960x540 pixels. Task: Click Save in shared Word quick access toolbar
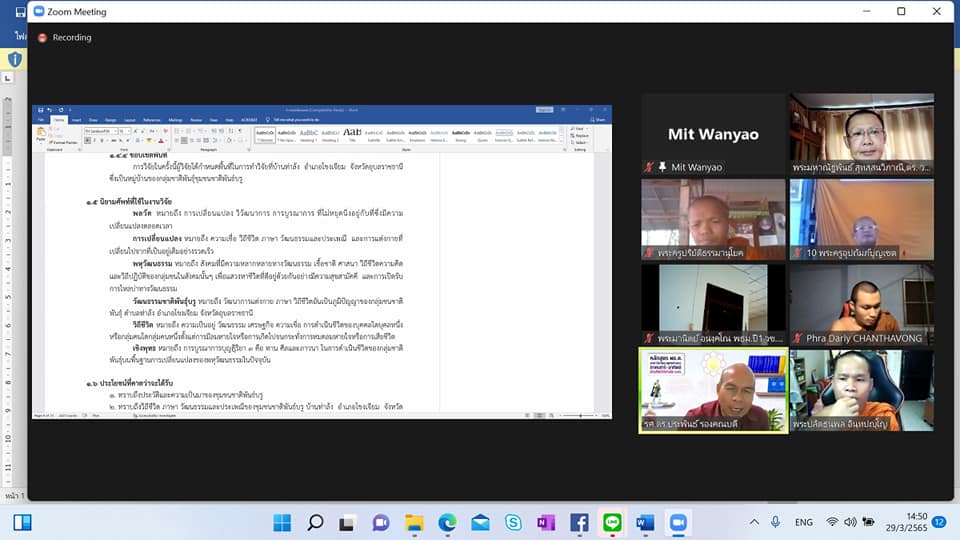(40, 110)
